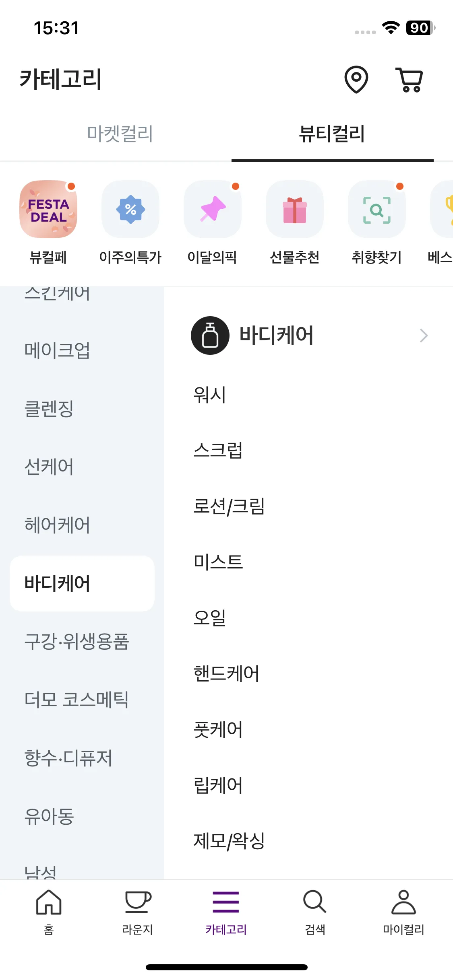Select 뷰티컬리 tab
453x980 pixels.
pyautogui.click(x=332, y=133)
